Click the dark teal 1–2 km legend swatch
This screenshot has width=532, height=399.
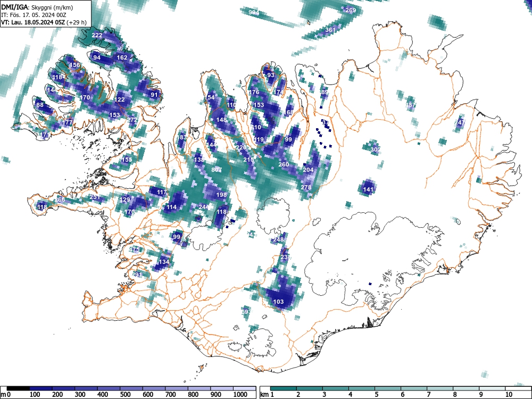pos(284,388)
